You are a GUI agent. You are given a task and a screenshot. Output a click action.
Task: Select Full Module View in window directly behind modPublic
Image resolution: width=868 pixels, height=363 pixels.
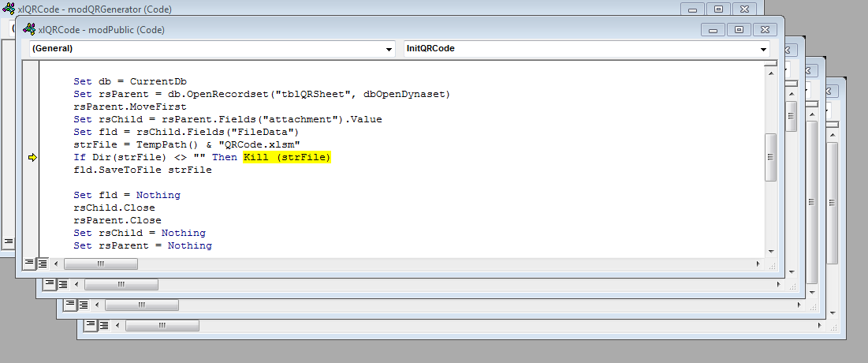[62, 284]
